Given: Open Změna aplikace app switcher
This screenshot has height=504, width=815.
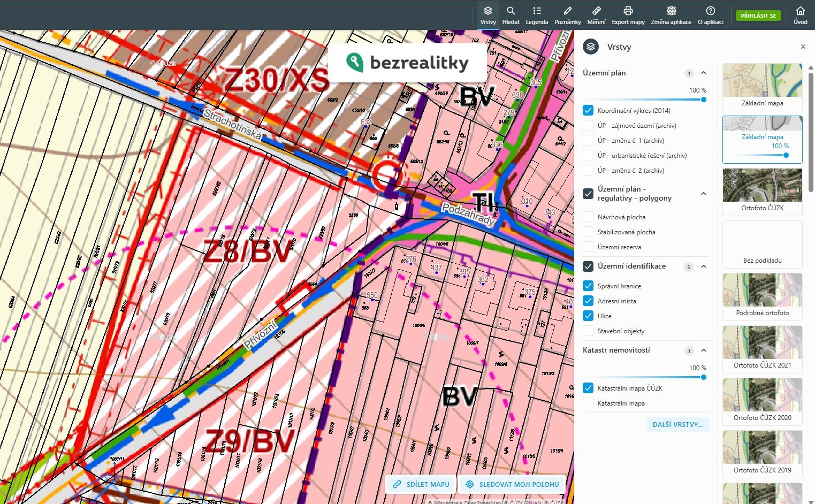Looking at the screenshot, I should pyautogui.click(x=671, y=15).
